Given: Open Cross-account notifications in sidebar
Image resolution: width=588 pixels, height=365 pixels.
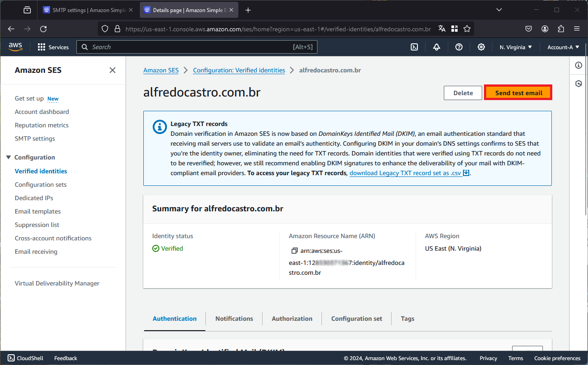Looking at the screenshot, I should tap(53, 238).
